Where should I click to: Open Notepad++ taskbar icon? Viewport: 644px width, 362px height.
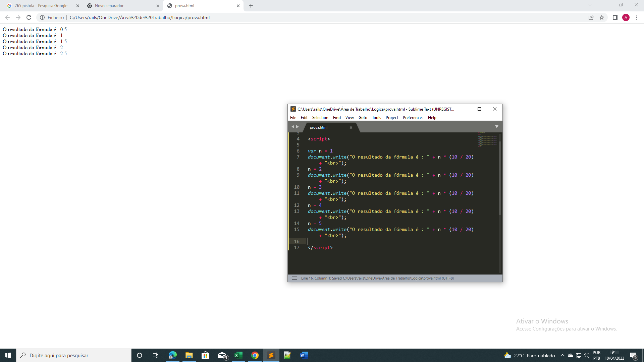[x=287, y=355]
